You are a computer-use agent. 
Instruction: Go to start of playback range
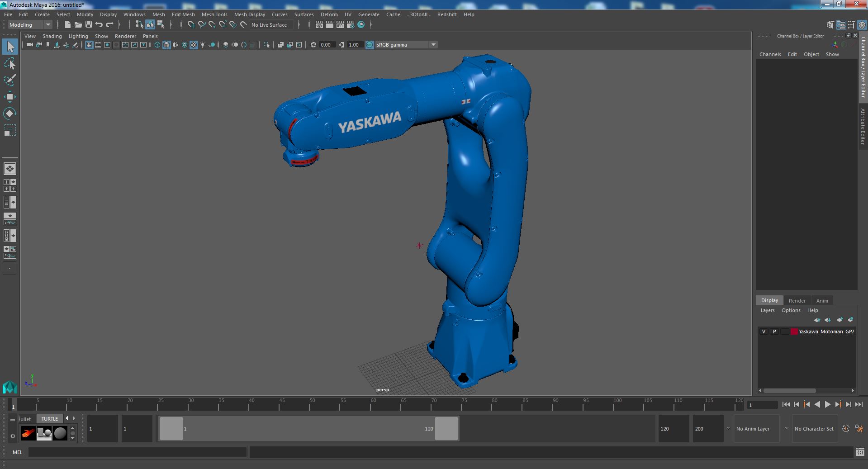786,405
